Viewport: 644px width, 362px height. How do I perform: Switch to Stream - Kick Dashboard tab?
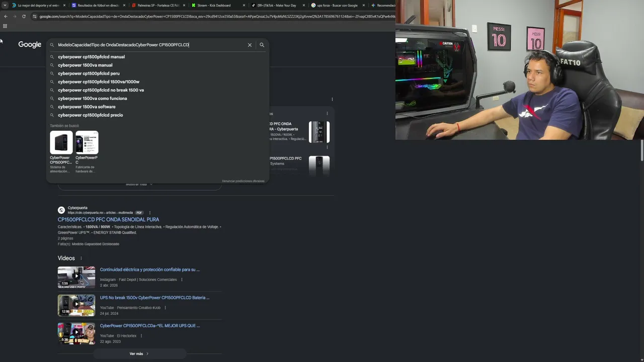pyautogui.click(x=218, y=6)
